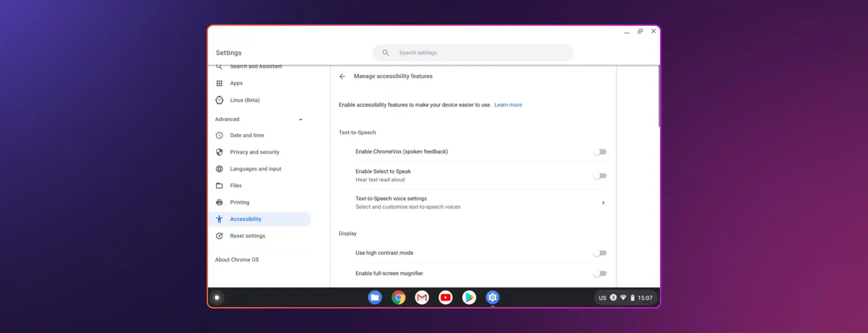Click the Advanced section label
Screen dimensions: 868x333
(x=227, y=119)
